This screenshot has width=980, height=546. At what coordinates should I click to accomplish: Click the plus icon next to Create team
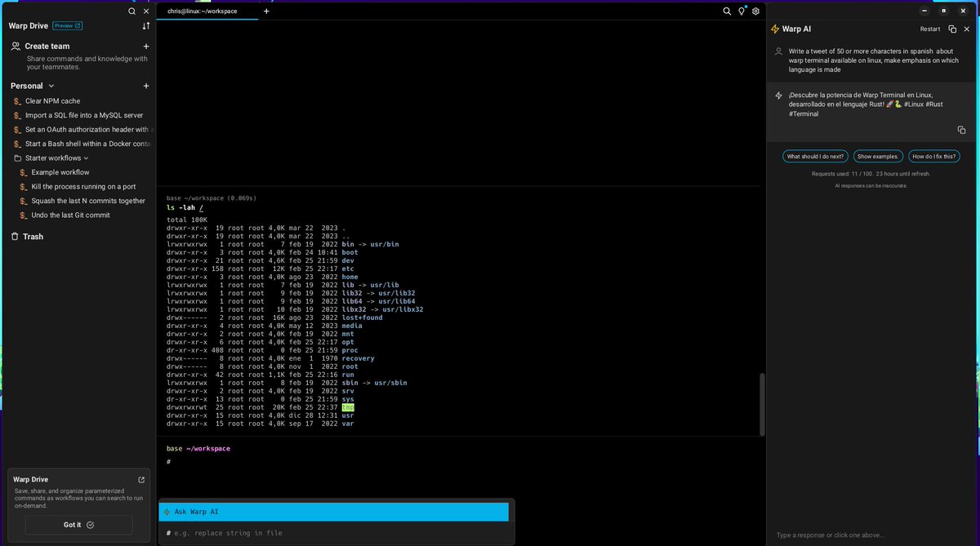pos(146,46)
